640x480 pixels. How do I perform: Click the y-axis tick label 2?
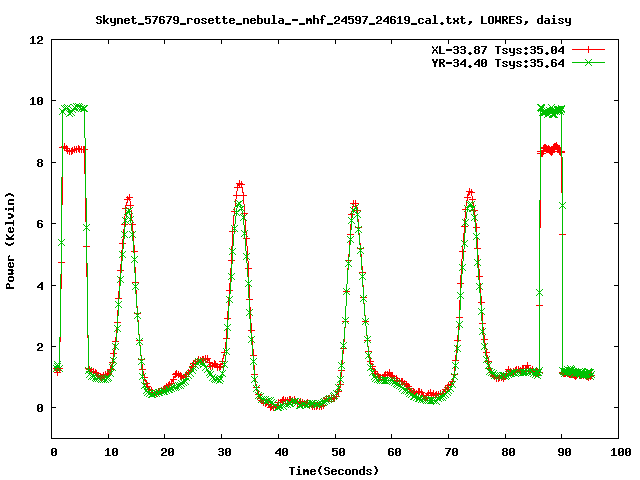40,347
